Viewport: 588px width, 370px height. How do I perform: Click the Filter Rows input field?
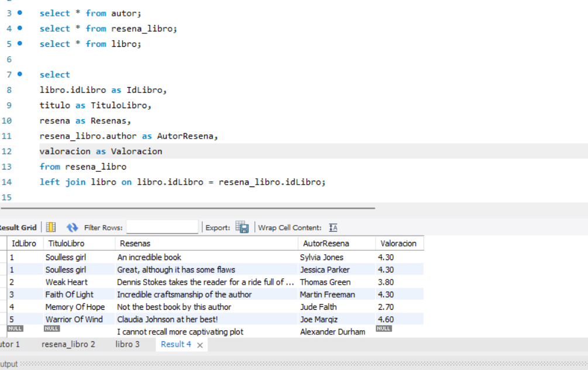coord(162,227)
